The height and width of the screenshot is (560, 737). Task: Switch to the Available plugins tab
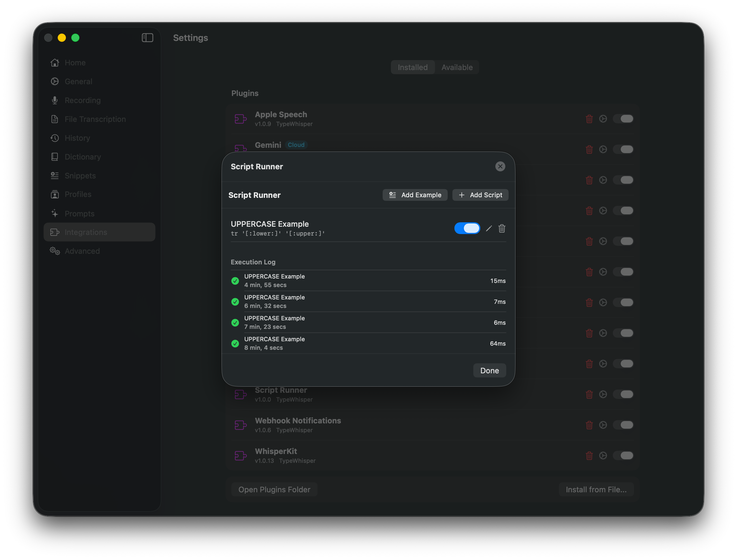[457, 67]
